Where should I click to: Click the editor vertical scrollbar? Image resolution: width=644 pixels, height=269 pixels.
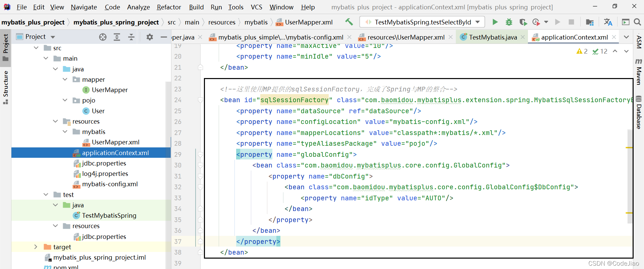click(x=630, y=176)
